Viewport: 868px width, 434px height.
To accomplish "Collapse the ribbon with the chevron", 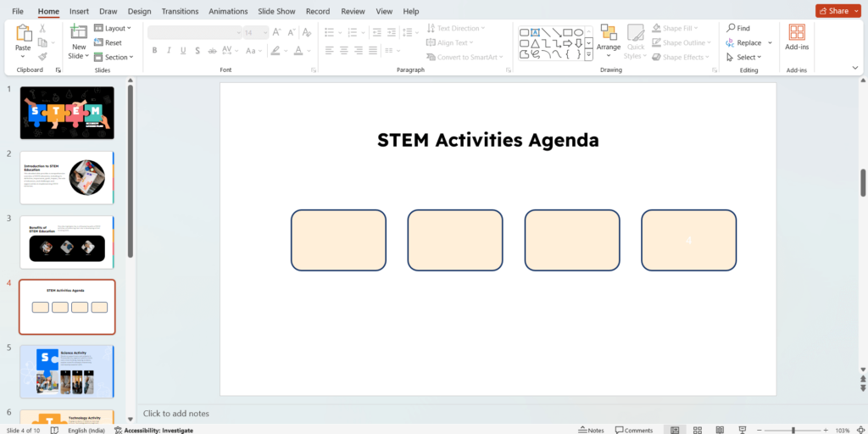I will pos(855,68).
